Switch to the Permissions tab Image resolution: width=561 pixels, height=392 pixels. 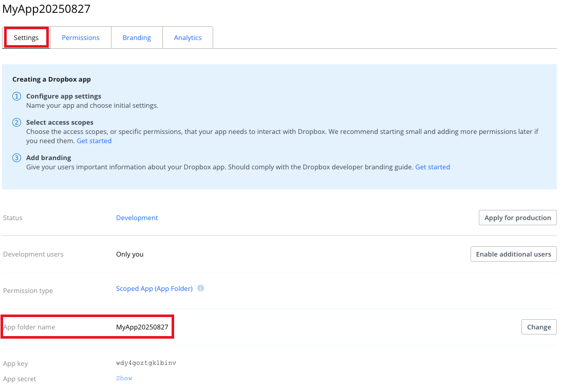coord(81,37)
